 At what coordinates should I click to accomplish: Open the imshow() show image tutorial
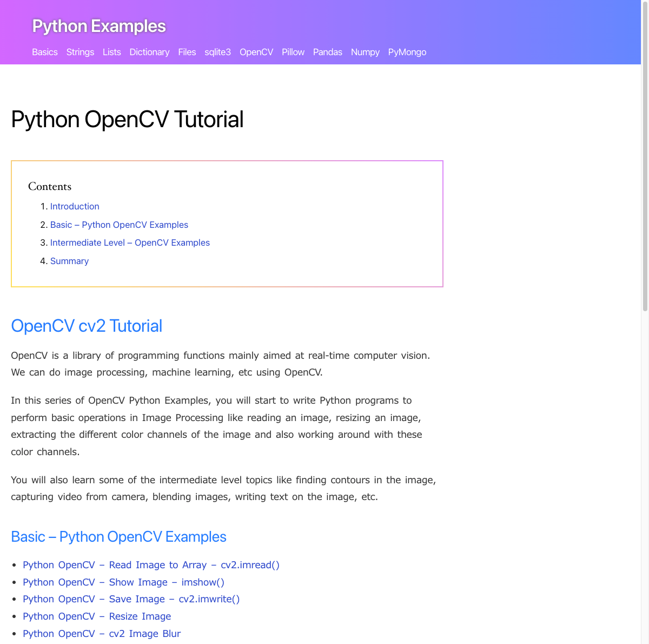(123, 582)
